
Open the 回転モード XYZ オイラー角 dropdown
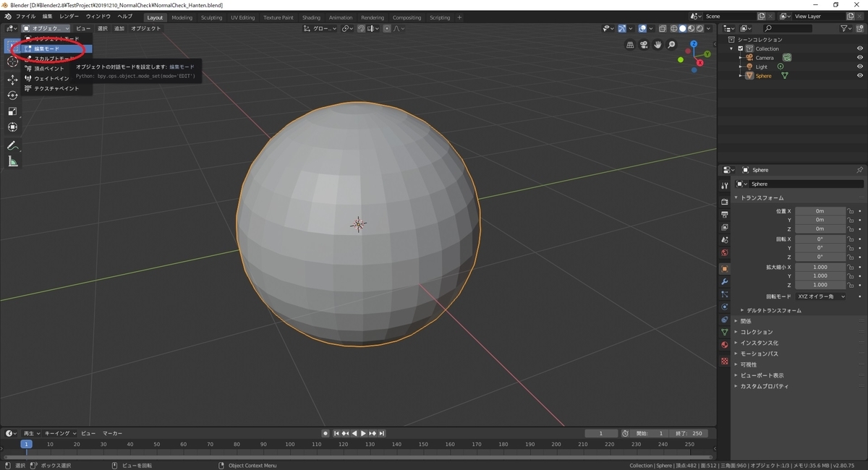(820, 296)
